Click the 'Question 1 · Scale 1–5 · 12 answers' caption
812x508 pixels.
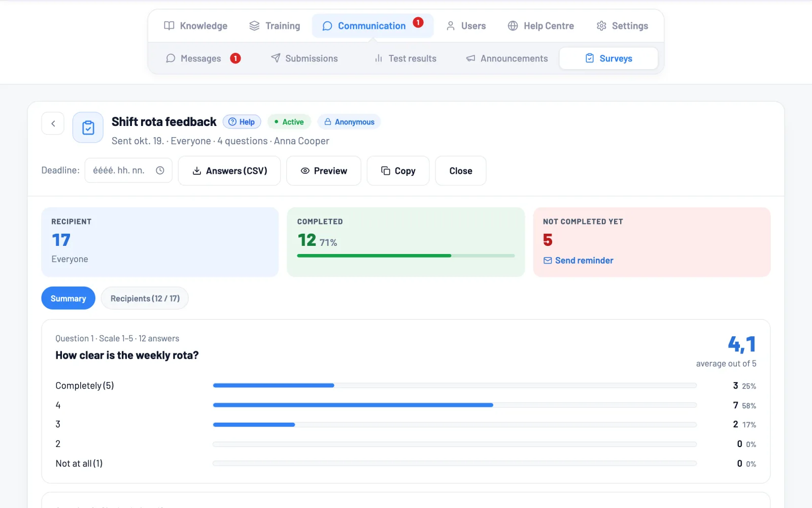pos(117,338)
